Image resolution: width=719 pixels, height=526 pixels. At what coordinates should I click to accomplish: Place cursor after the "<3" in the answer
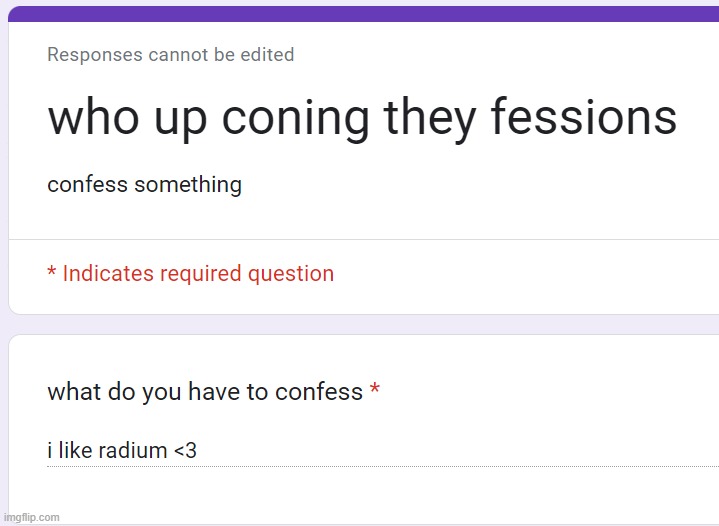(x=198, y=451)
